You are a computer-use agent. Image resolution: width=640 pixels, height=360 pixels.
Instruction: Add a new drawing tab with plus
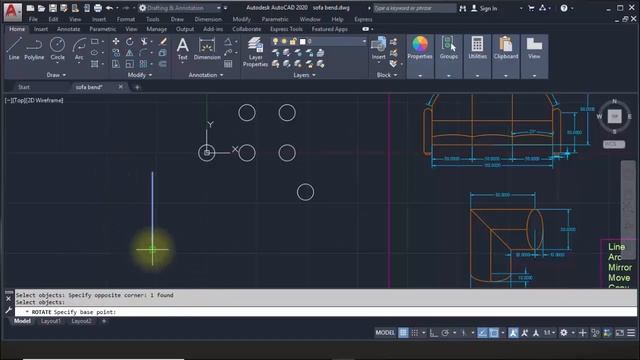pos(137,87)
